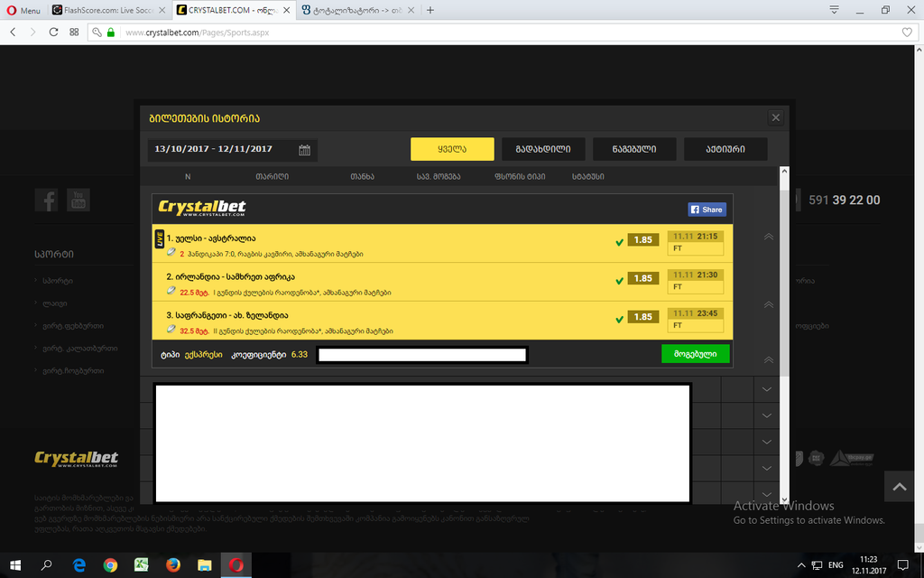This screenshot has width=924, height=578.
Task: Open the network tray icon
Action: click(x=817, y=565)
